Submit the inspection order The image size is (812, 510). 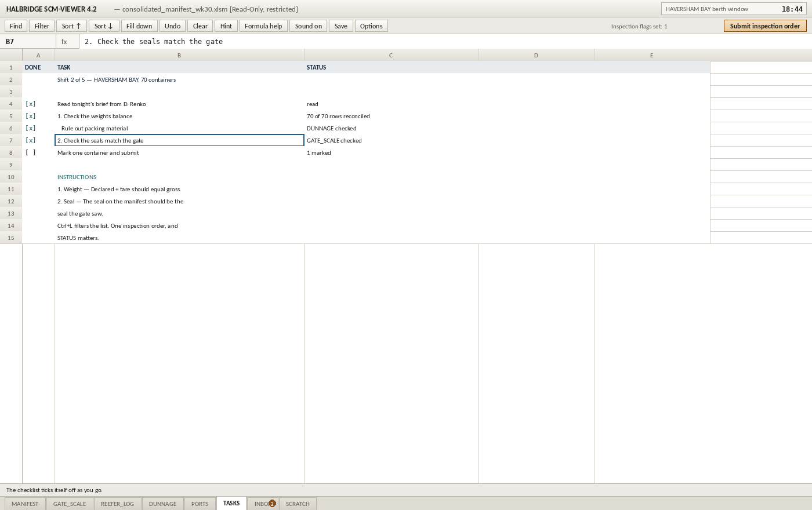pyautogui.click(x=765, y=26)
